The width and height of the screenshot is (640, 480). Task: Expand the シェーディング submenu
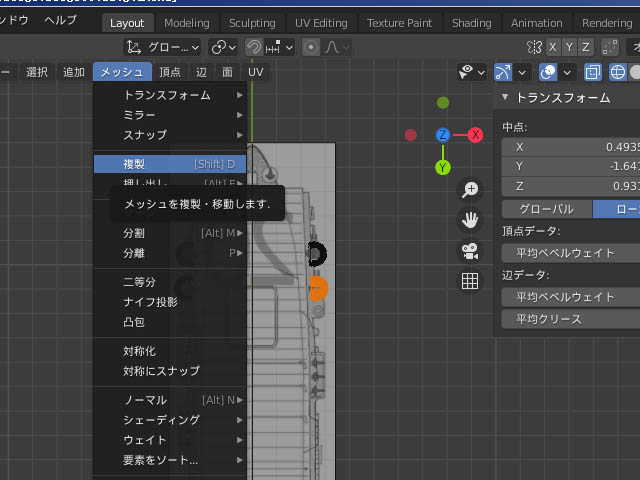170,420
